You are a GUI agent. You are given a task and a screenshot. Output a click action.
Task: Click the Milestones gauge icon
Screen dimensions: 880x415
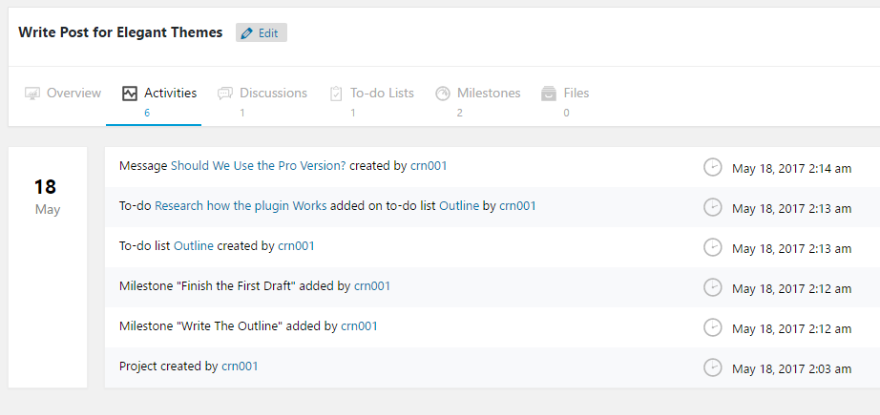(x=443, y=93)
